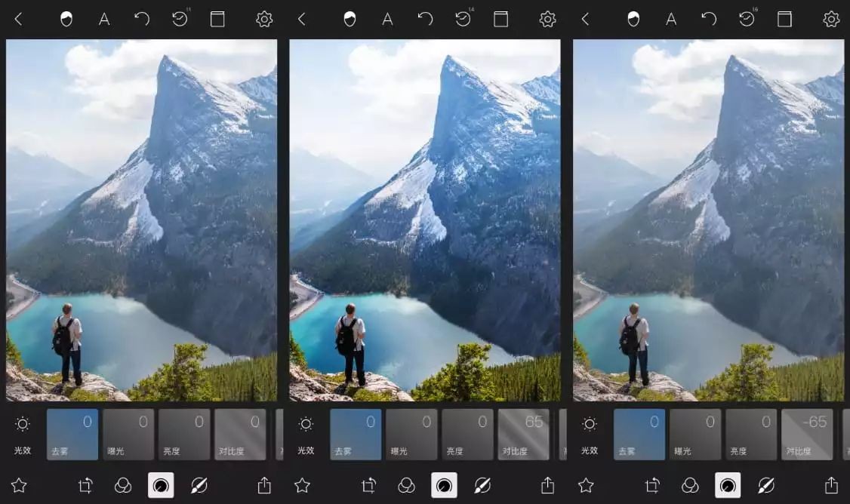The image size is (850, 504).
Task: Open the history icon showing 14 steps
Action: 463,19
